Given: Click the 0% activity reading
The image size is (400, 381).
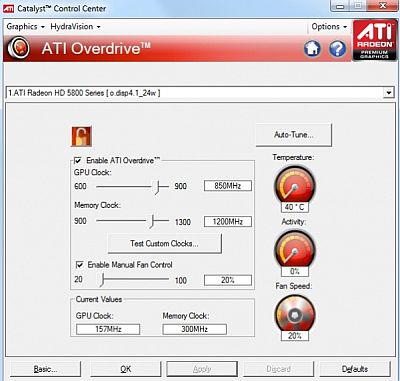Looking at the screenshot, I should [295, 271].
